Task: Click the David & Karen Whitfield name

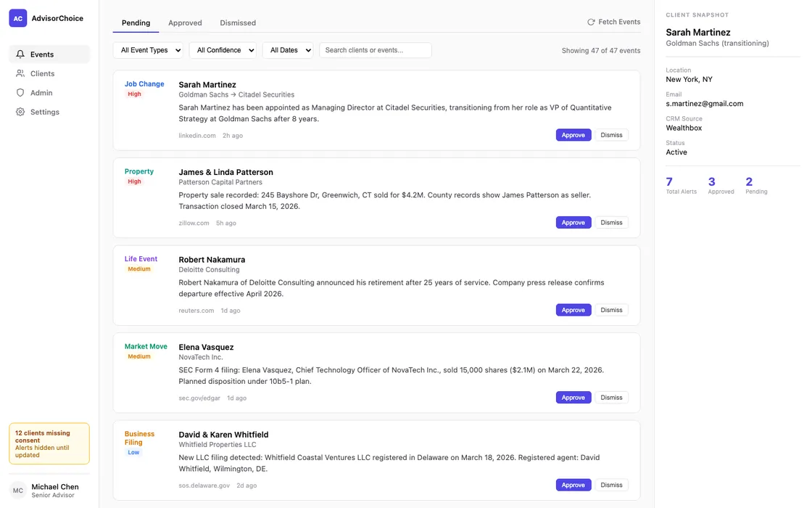Action: pos(223,435)
